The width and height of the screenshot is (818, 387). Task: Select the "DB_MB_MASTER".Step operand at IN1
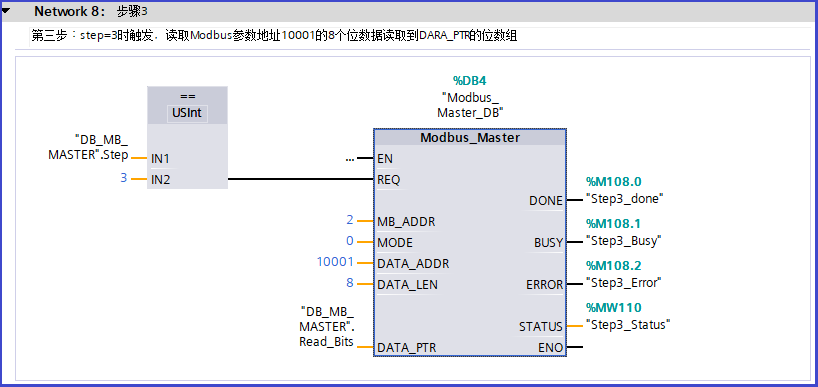[x=88, y=148]
